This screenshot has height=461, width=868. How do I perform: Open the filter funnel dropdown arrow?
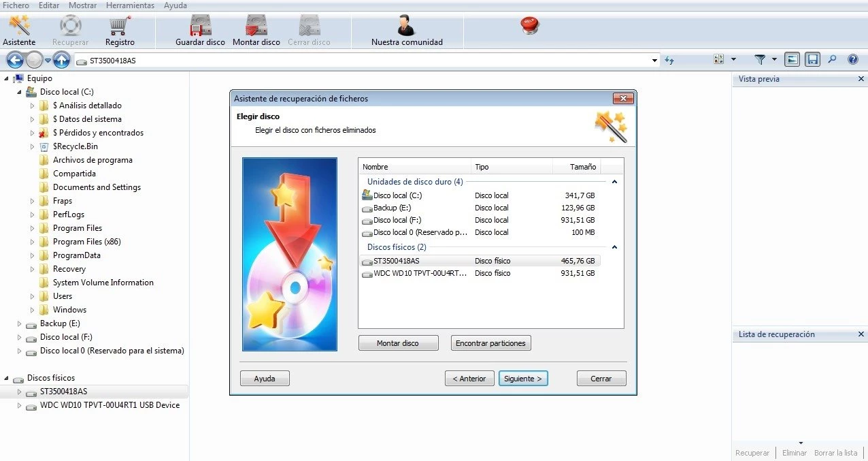(x=774, y=60)
